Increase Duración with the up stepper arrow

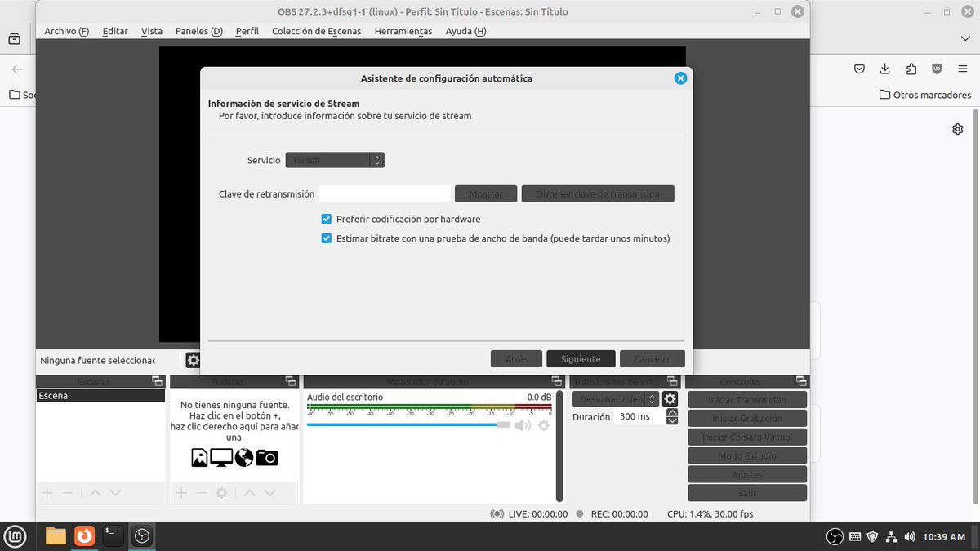672,412
